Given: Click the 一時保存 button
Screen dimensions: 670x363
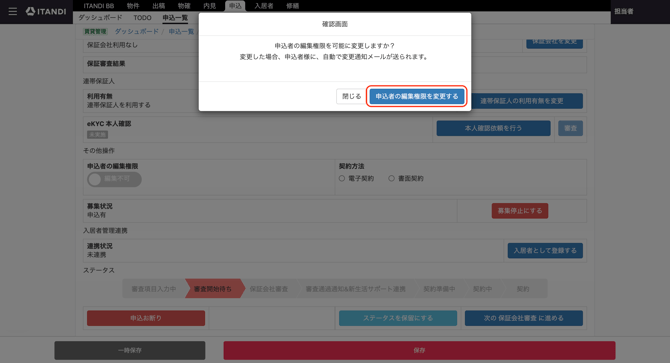Looking at the screenshot, I should (130, 350).
